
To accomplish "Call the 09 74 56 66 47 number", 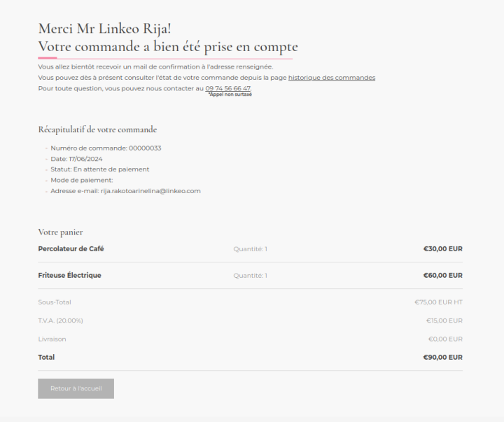I will pyautogui.click(x=228, y=88).
